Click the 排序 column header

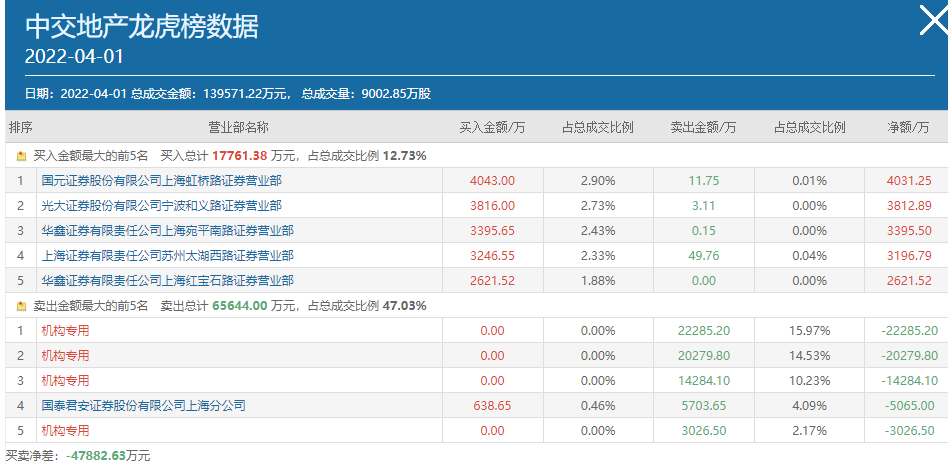21,128
